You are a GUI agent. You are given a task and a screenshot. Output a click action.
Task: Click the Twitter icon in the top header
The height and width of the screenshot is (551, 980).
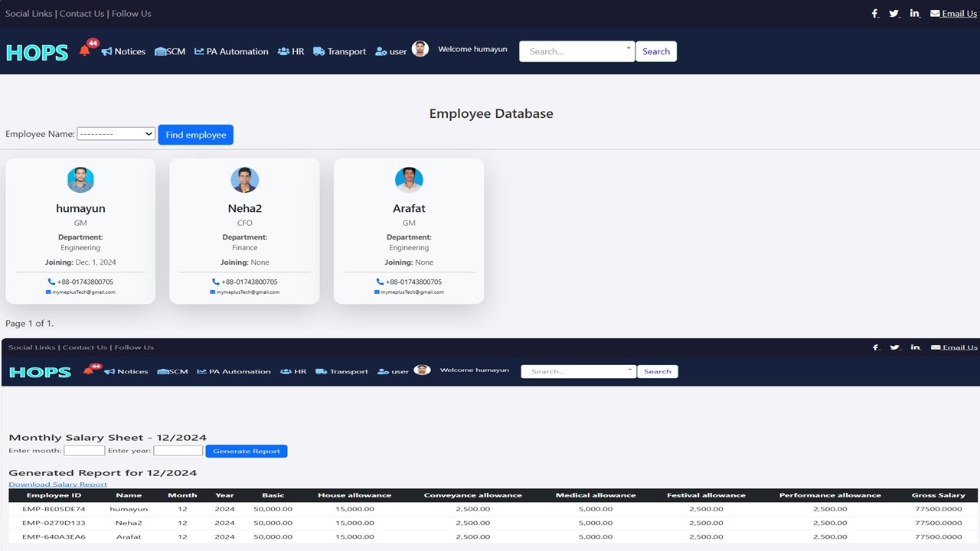(894, 14)
